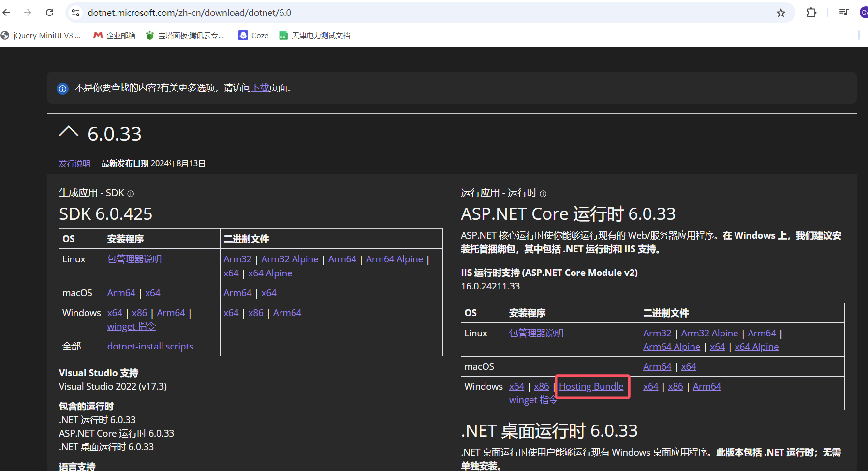Select the Visual Studio 2022 (v17.3) text
Viewport: 868px width, 471px height.
113,386
